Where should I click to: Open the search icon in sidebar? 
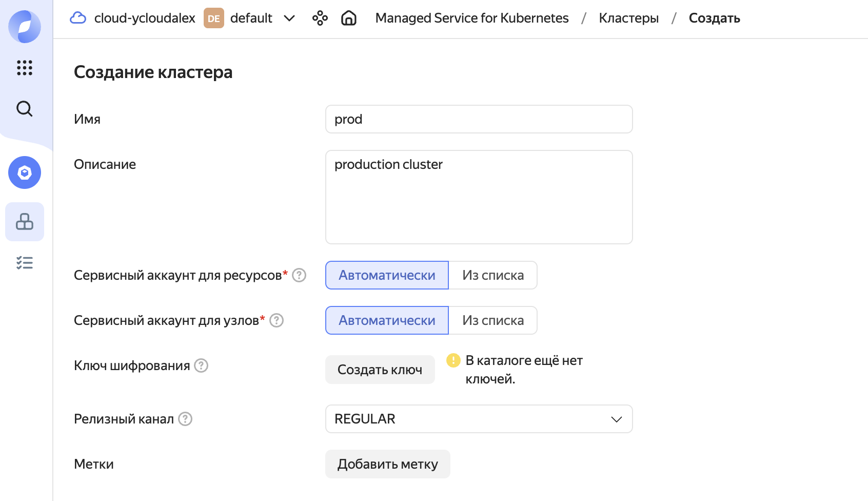25,109
